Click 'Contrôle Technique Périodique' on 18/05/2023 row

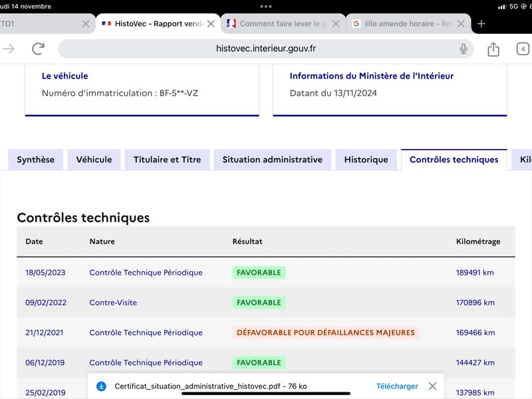146,273
